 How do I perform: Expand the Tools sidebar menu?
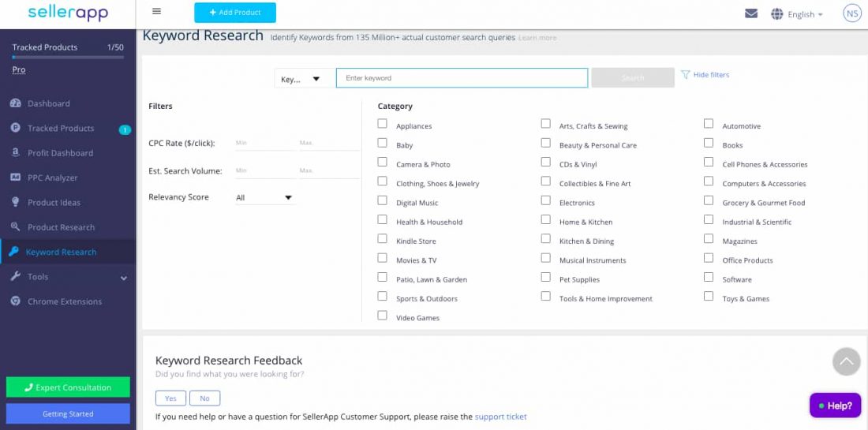[x=68, y=277]
